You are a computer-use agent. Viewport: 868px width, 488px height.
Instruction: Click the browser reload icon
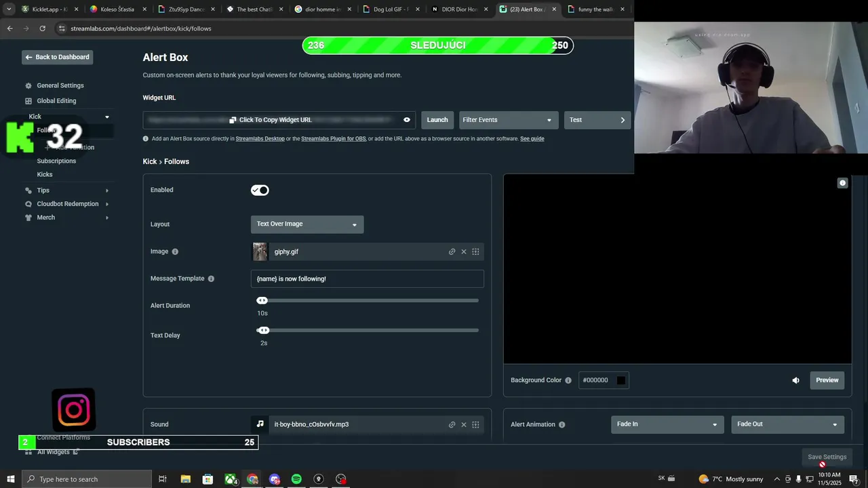[x=42, y=28]
